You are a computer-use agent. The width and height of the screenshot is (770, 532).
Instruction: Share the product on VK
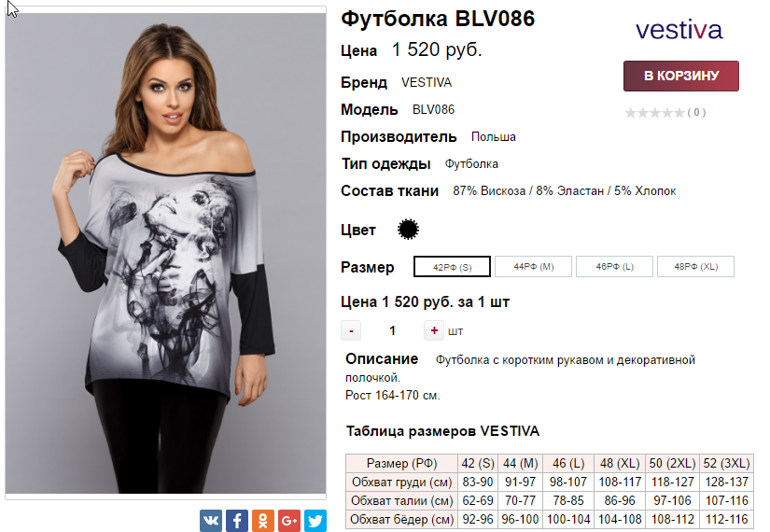tap(211, 520)
